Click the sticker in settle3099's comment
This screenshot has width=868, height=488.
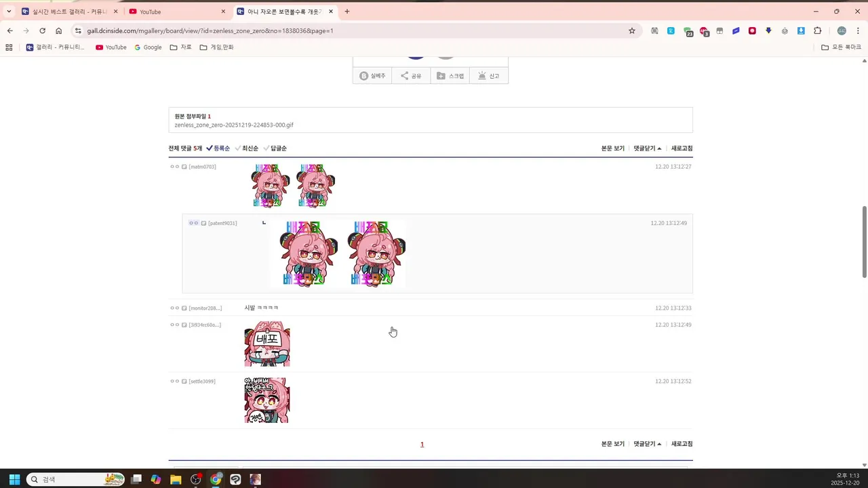[x=267, y=401]
